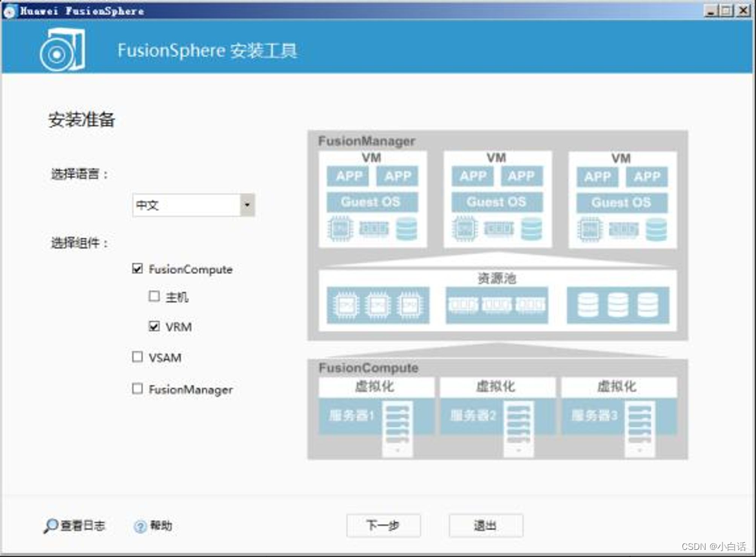This screenshot has width=756, height=557.
Task: Click the 选择组件 label
Action: (80, 243)
